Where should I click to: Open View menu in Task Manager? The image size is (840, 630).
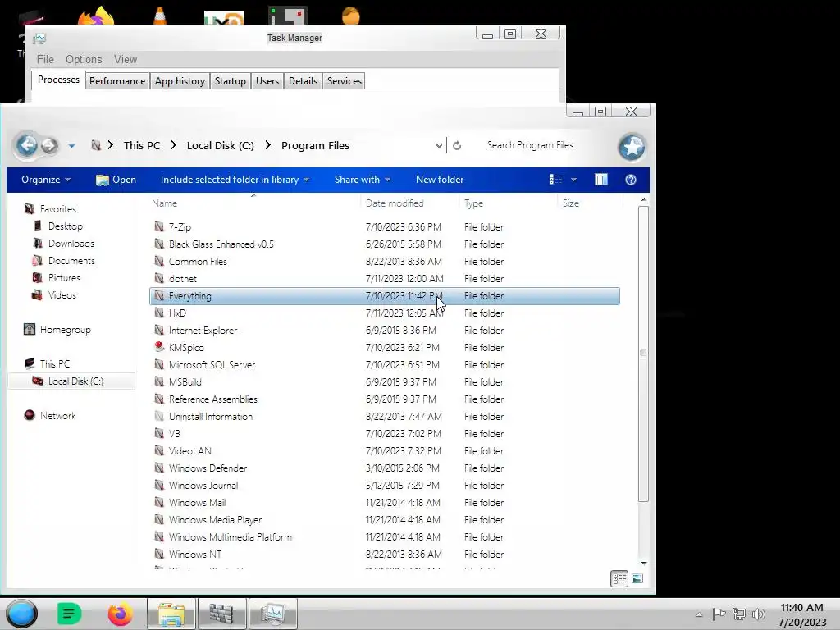click(126, 59)
